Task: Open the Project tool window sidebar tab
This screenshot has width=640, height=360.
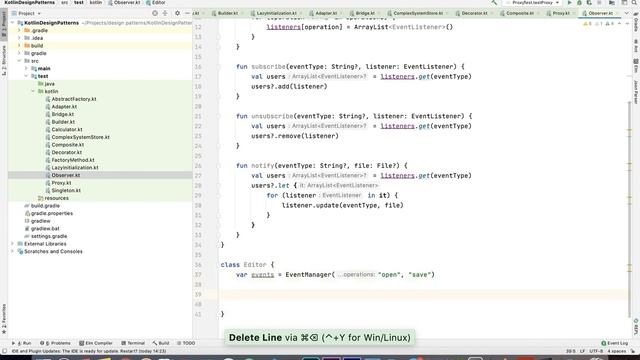Action: [x=4, y=24]
